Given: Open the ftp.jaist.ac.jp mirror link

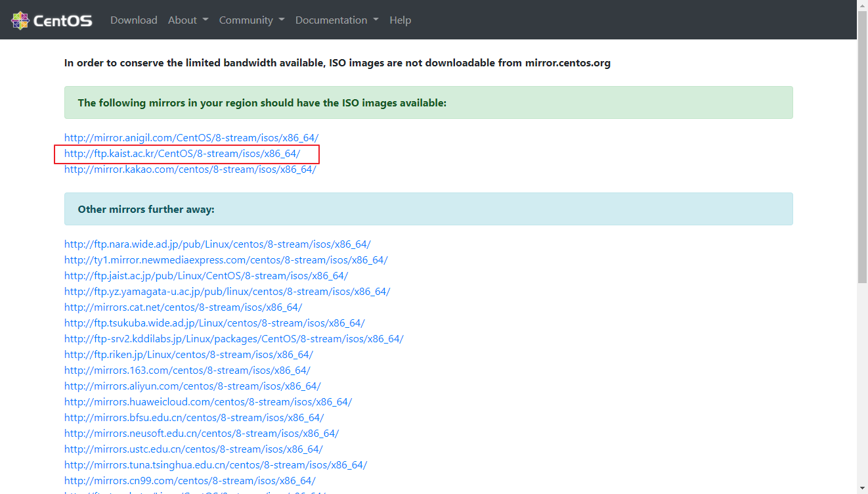Looking at the screenshot, I should pos(206,276).
